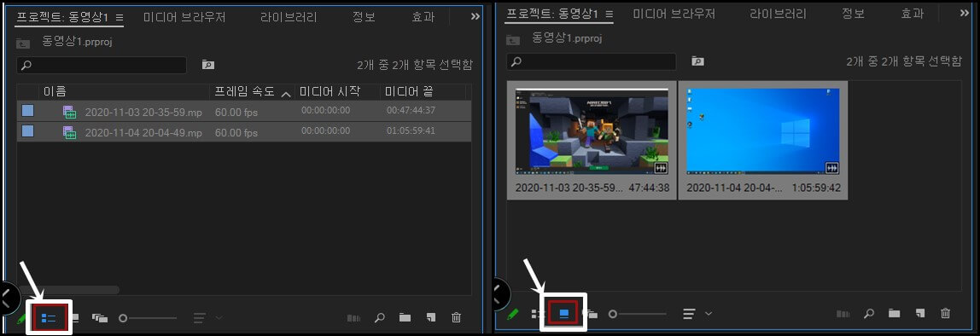The image size is (980, 336).
Task: Toggle green pencil write lock, right panel
Action: [512, 314]
